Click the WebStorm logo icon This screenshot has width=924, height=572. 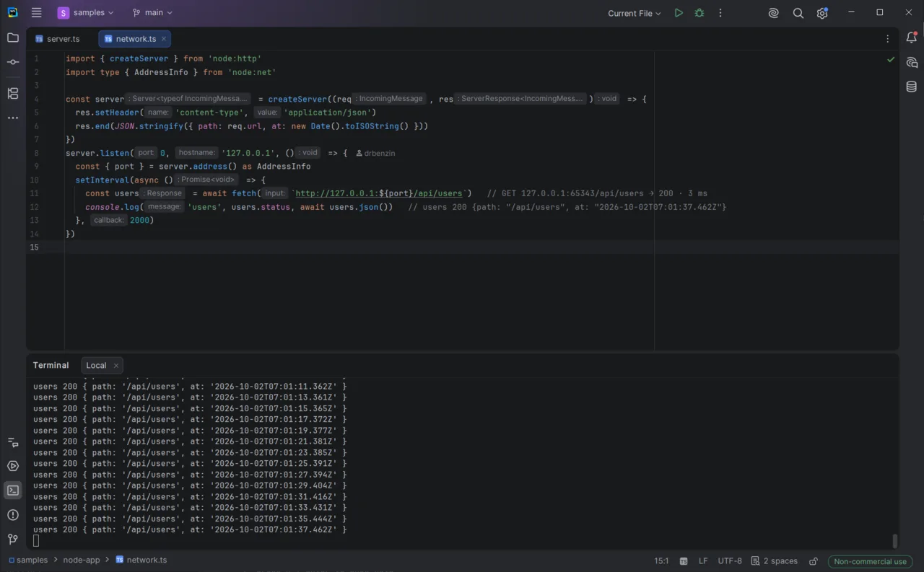(12, 13)
